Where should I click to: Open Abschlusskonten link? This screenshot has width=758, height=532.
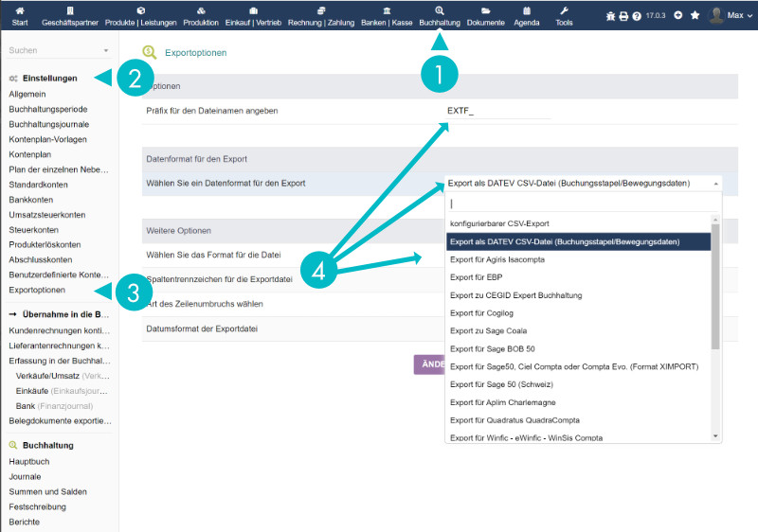(x=40, y=259)
